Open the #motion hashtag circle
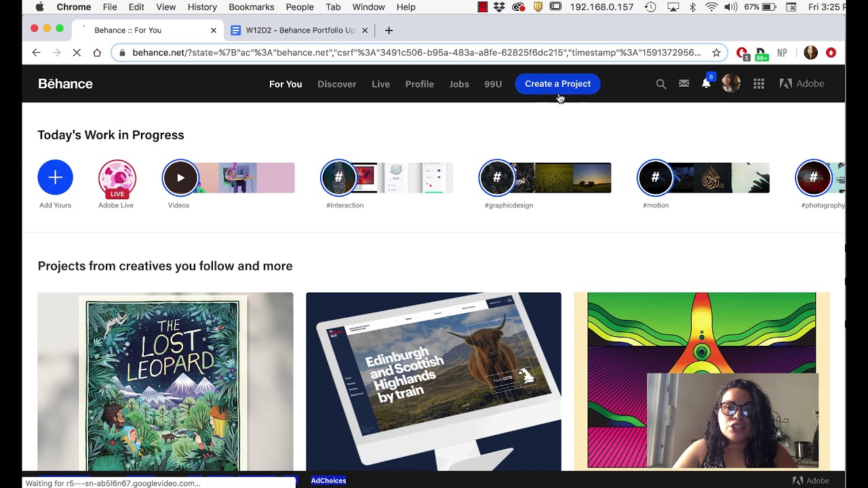The image size is (868, 488). click(655, 178)
